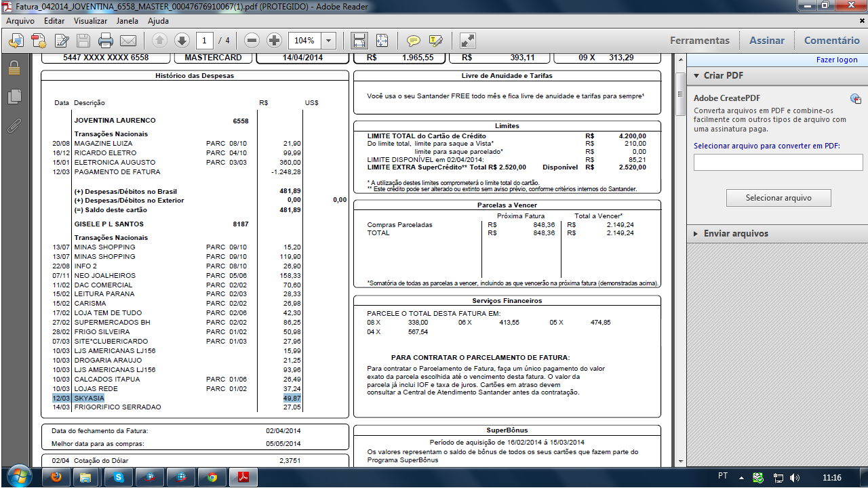The width and height of the screenshot is (868, 488).
Task: Click the Save (floppy disk) icon
Action: click(83, 41)
